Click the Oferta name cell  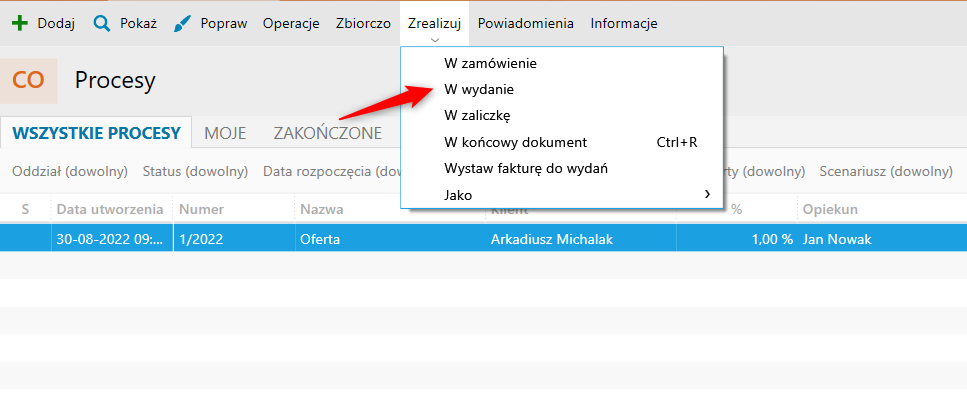pos(390,239)
